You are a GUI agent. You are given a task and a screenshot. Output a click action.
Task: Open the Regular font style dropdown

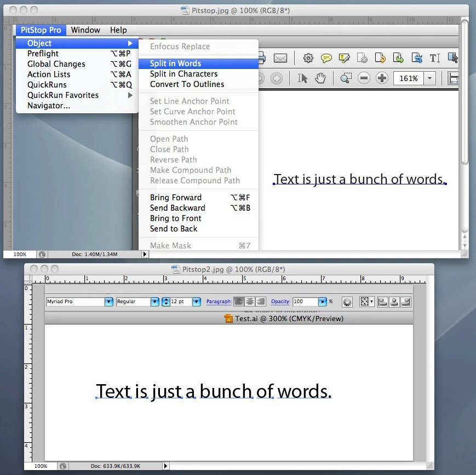[x=155, y=302]
